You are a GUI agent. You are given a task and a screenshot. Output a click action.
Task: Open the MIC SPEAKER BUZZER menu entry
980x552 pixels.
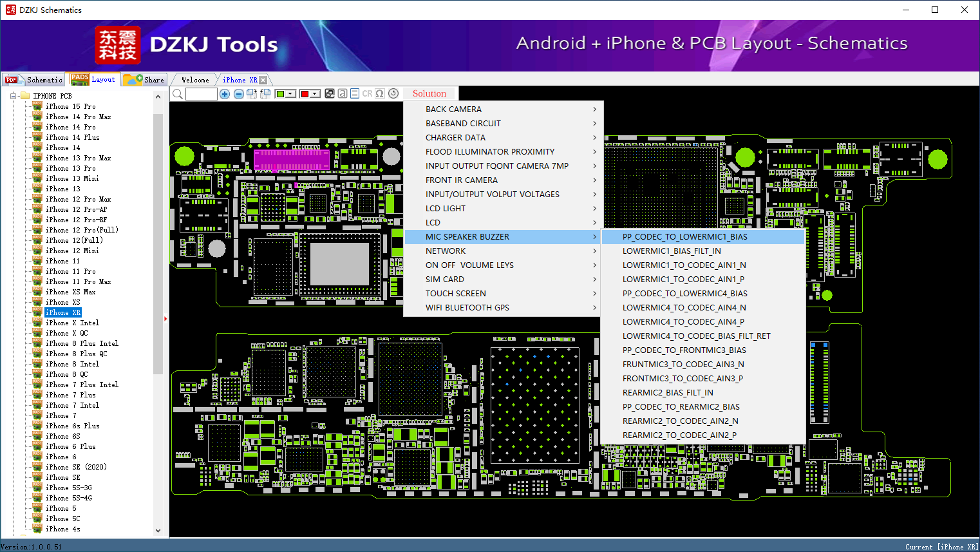(504, 237)
